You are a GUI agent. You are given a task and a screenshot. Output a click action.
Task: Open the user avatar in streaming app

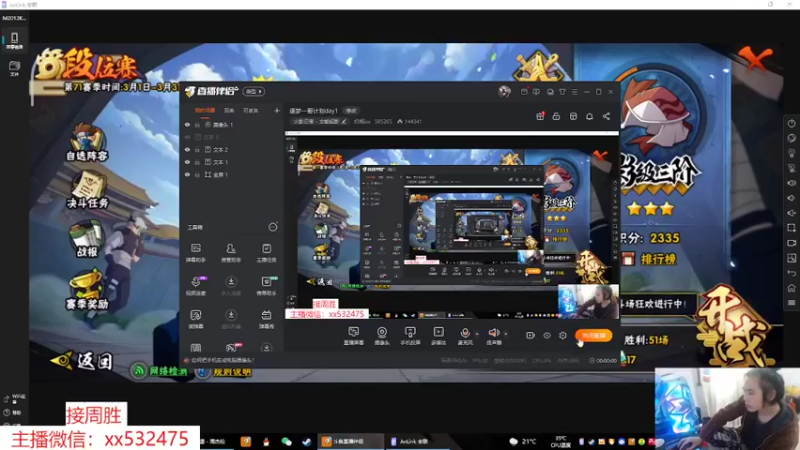click(504, 91)
